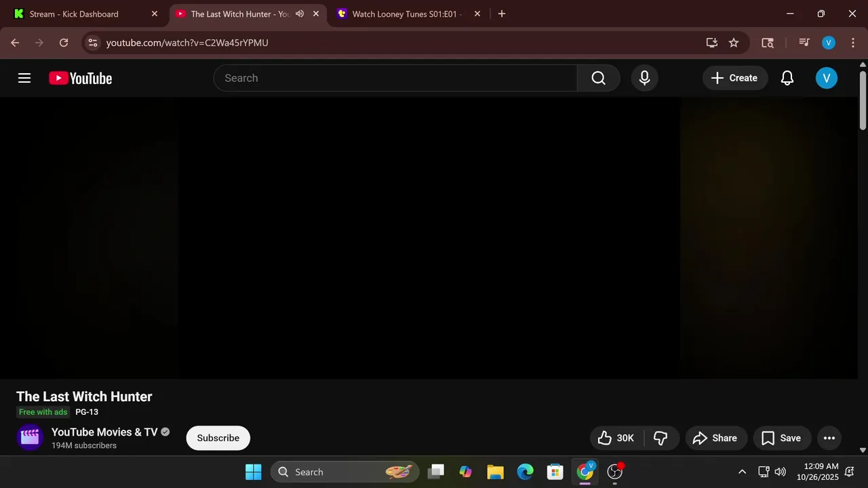Open Task View on the taskbar

[436, 472]
